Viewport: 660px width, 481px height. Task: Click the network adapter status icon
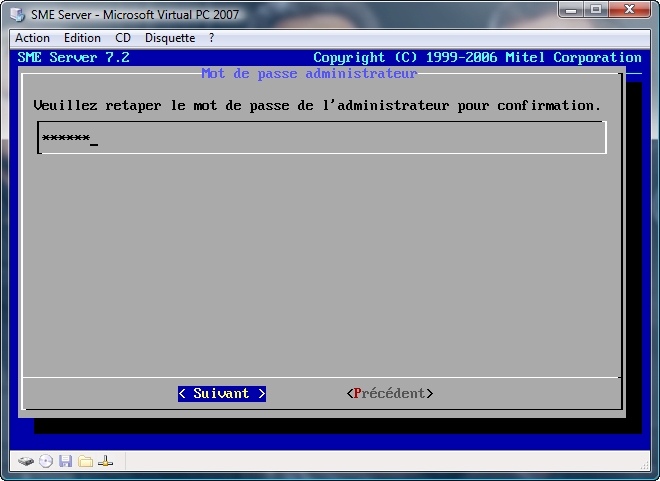click(105, 461)
